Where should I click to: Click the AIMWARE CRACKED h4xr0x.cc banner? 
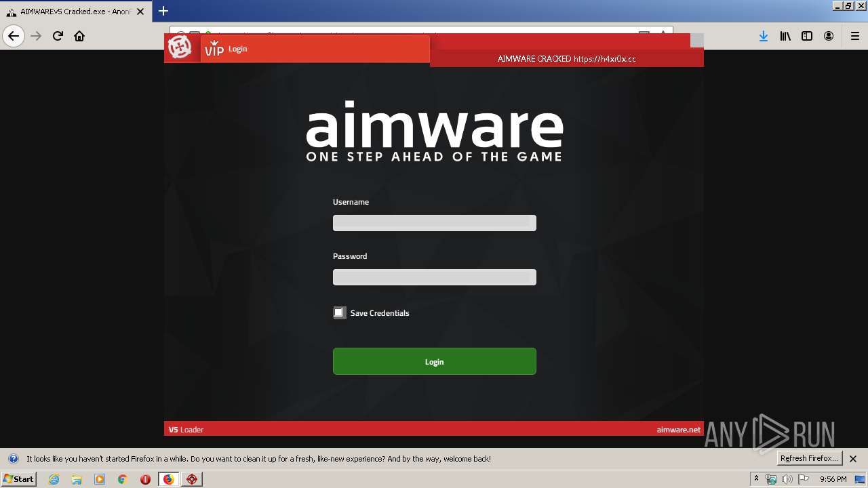567,59
